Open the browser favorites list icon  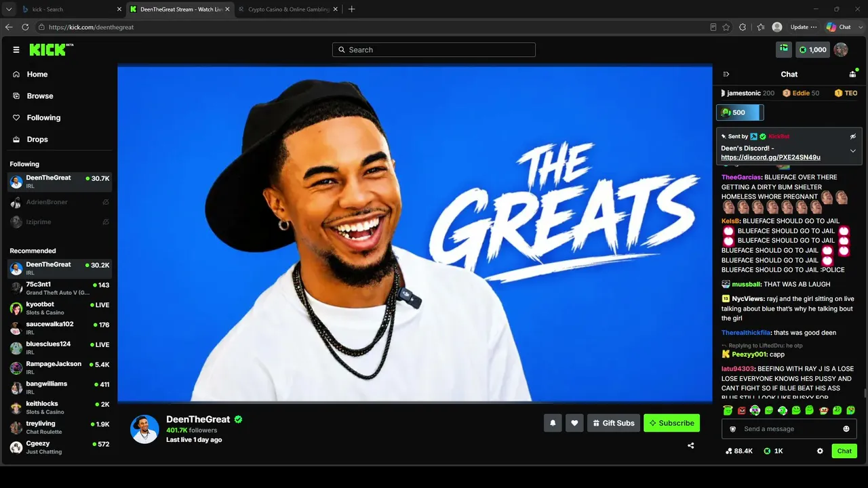tap(761, 27)
